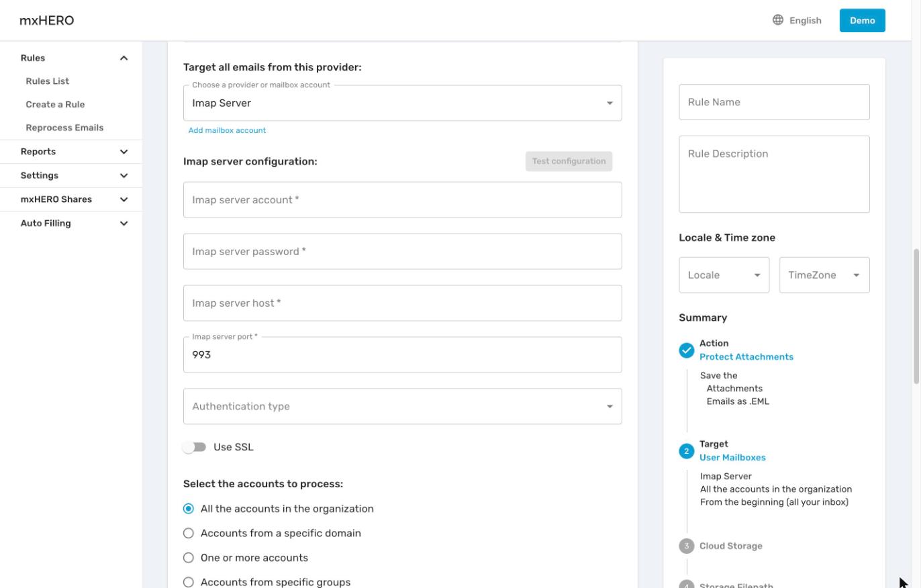Click the Cloud Storage step 3 icon

tap(686, 546)
